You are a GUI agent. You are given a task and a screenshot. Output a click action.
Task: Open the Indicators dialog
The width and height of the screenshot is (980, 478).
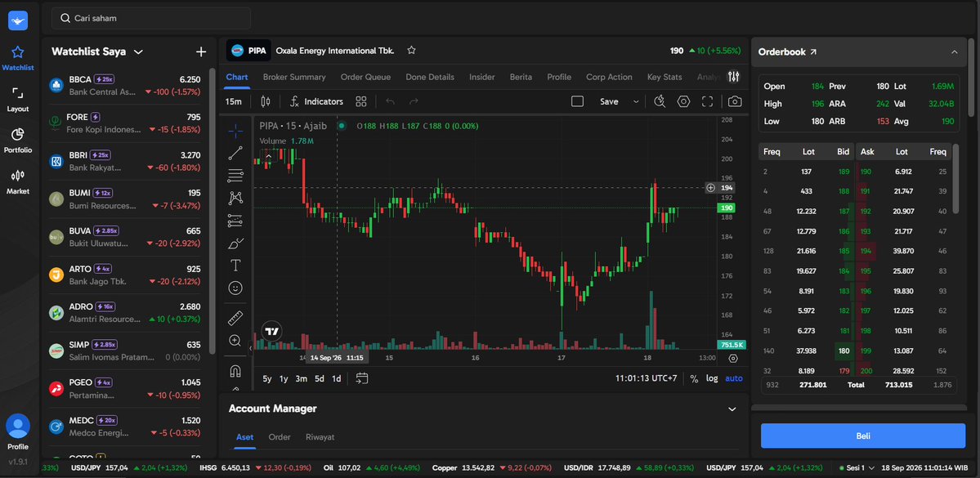click(x=316, y=101)
